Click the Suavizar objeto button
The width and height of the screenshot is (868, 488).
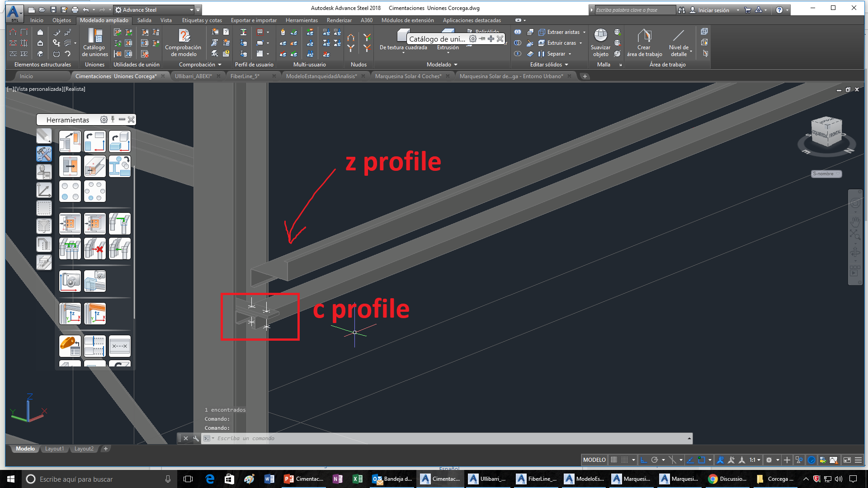coord(600,43)
